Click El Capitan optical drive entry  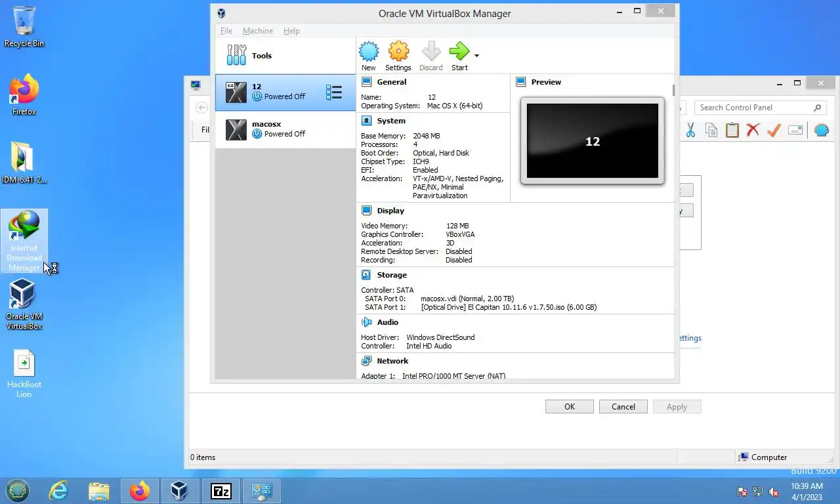click(x=509, y=307)
